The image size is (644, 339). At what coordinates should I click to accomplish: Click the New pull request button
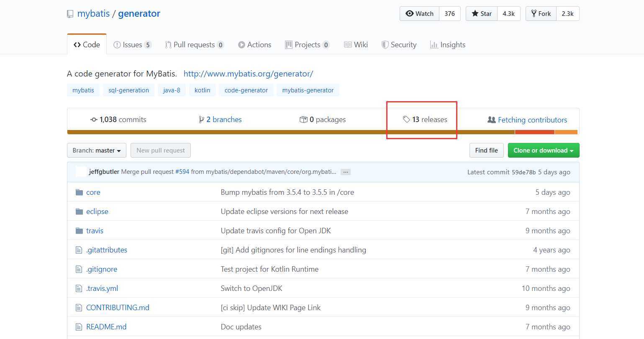click(x=161, y=150)
